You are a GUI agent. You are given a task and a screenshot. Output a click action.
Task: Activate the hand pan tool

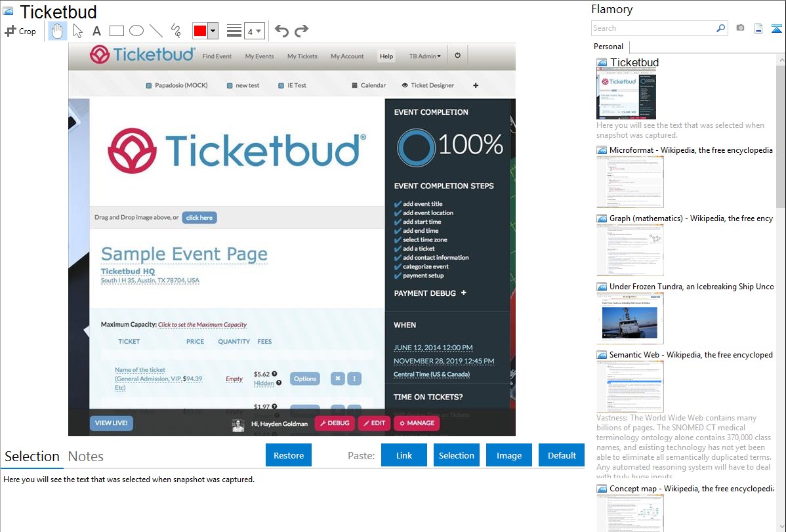57,31
